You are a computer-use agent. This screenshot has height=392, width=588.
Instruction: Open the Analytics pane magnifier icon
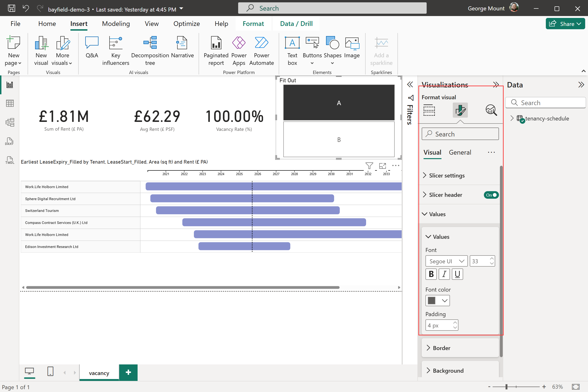point(491,110)
